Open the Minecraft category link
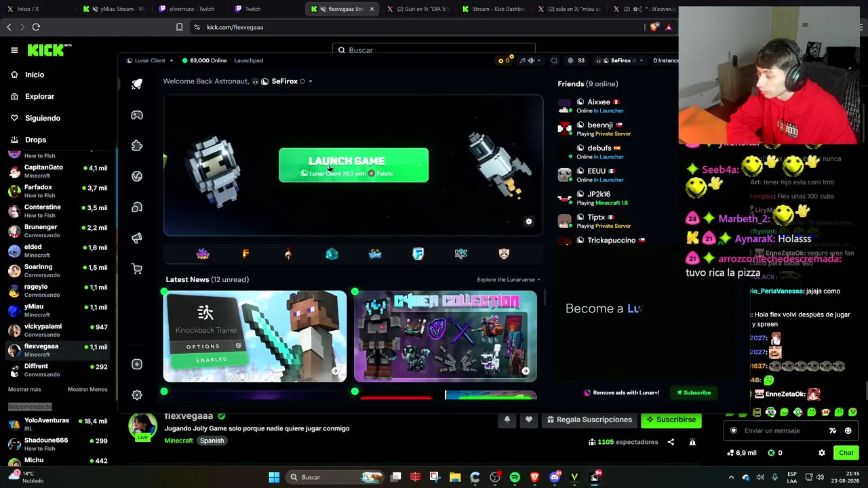This screenshot has width=868, height=488. [x=179, y=441]
